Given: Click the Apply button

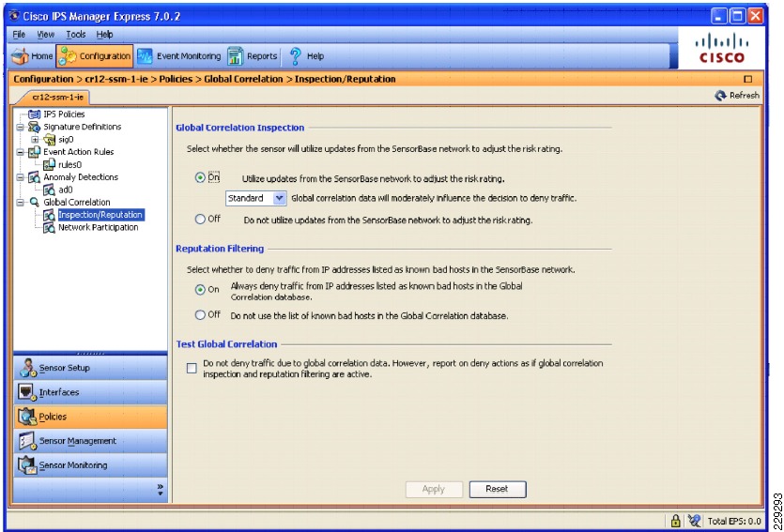Looking at the screenshot, I should tap(434, 489).
